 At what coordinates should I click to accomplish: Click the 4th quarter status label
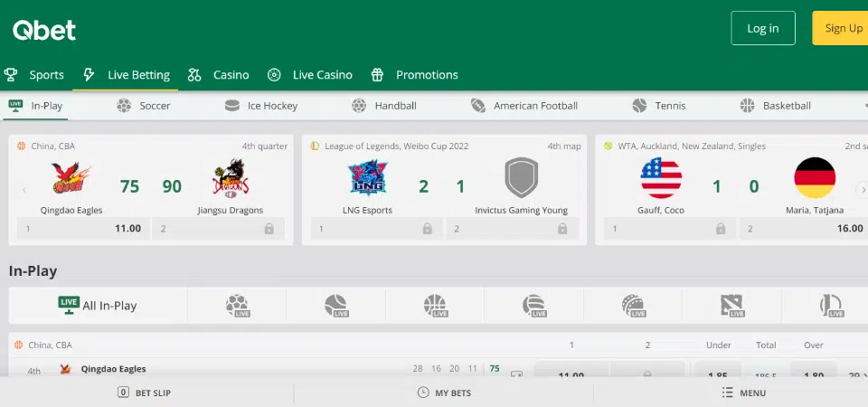(265, 147)
